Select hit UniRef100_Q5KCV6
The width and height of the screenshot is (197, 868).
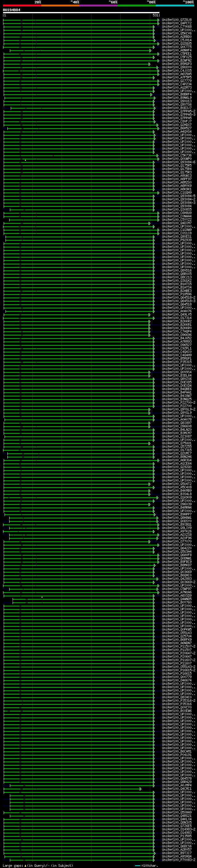click(177, 33)
